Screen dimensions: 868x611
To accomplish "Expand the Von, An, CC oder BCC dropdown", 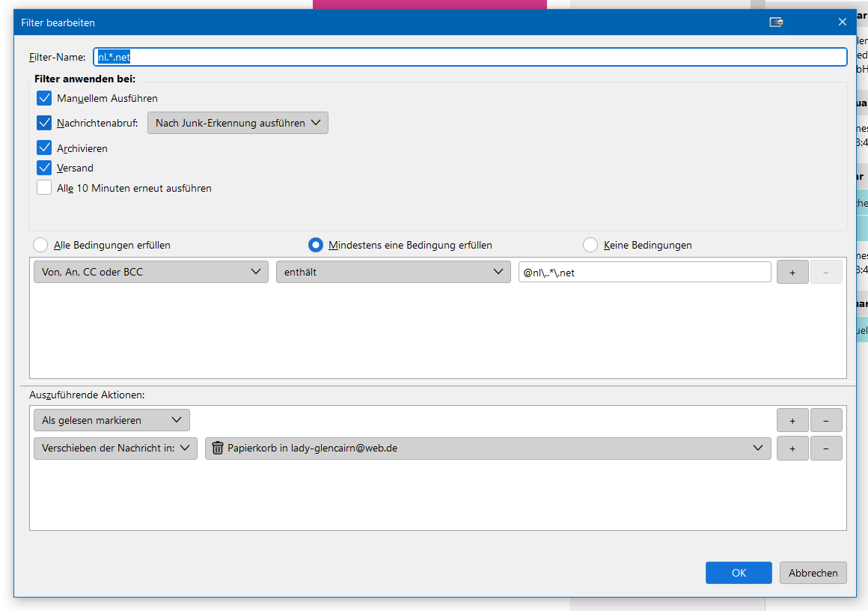I will 150,273.
